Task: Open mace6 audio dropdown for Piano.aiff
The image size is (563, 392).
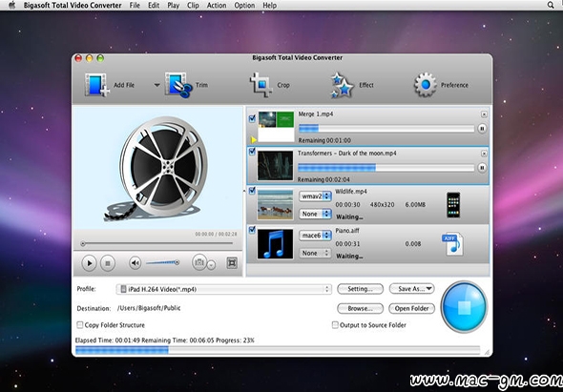Action: (x=315, y=236)
